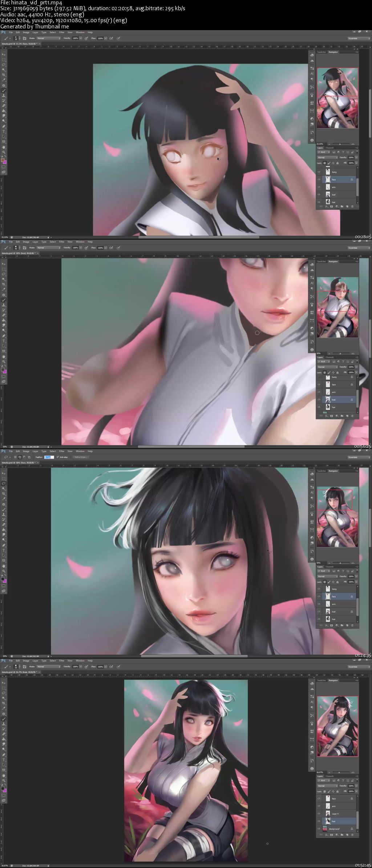In the 00:56:25 frame, click the Navigator preview thumbnail

point(337,307)
